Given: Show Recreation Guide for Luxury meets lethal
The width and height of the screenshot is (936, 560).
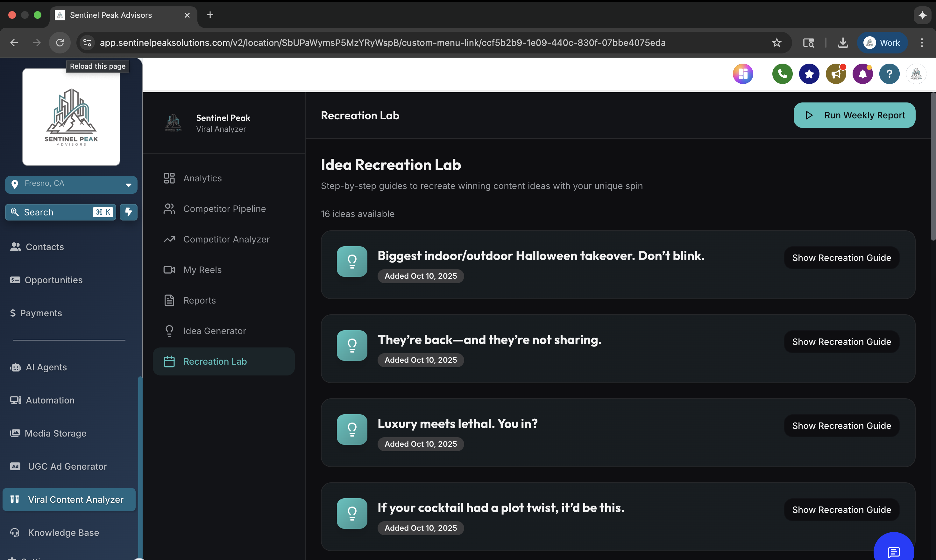Looking at the screenshot, I should click(841, 426).
